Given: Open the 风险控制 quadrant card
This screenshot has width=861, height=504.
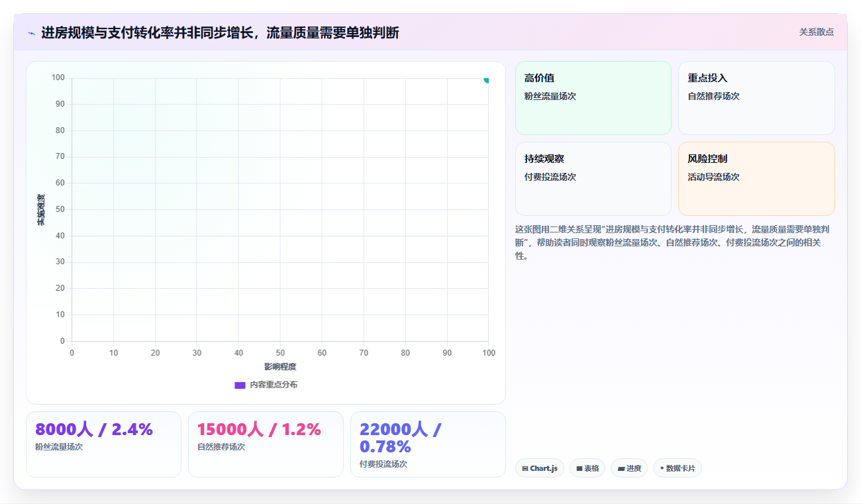Looking at the screenshot, I should click(x=756, y=179).
